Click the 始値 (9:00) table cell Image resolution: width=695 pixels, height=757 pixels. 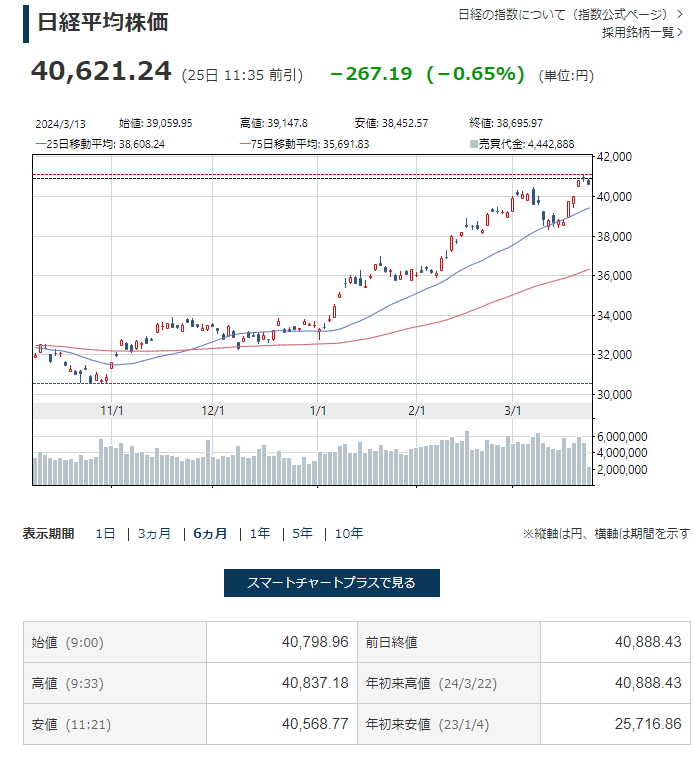(x=115, y=642)
